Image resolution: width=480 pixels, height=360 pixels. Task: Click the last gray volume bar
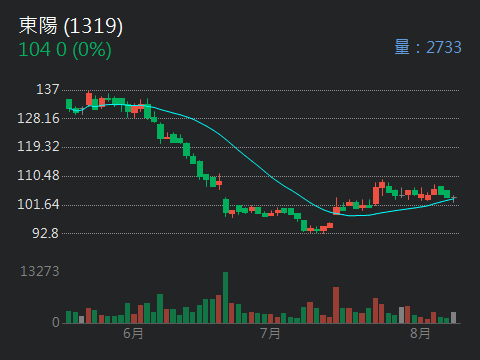coord(453,318)
